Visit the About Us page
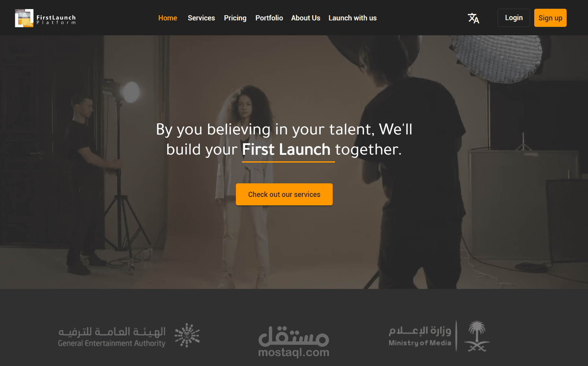The width and height of the screenshot is (588, 366). click(306, 18)
